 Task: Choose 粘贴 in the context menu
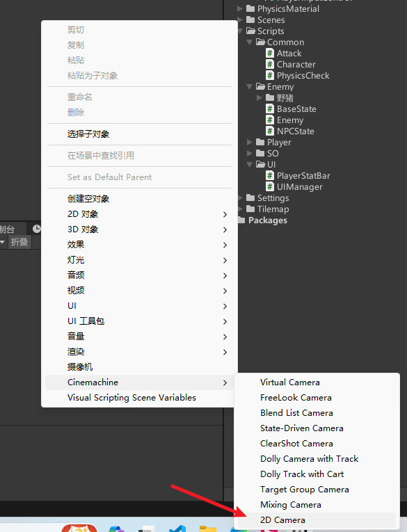click(139, 61)
